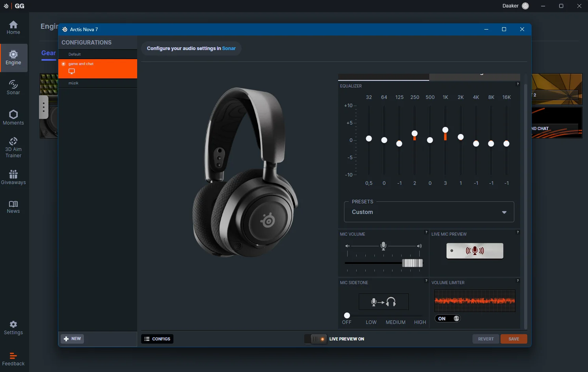Open the Feedback section
588x372 pixels.
(x=13, y=359)
